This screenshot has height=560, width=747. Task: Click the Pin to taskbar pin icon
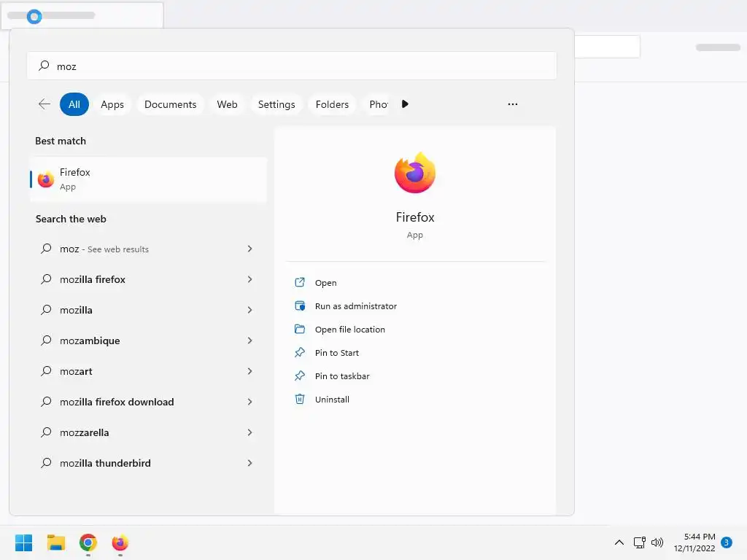pos(300,376)
